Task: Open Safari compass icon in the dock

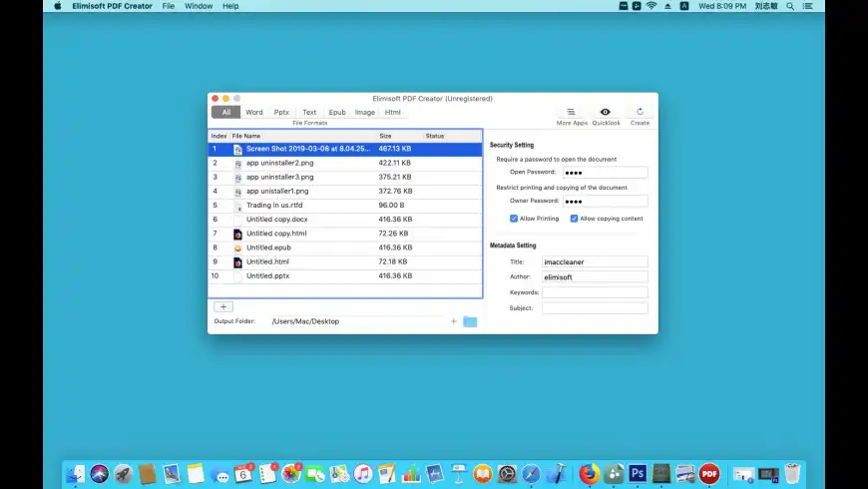Action: [531, 474]
